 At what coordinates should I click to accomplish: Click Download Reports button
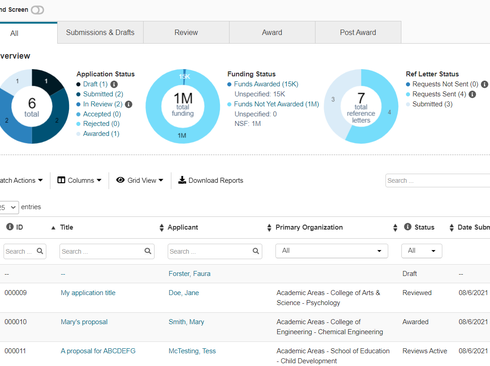coord(211,180)
